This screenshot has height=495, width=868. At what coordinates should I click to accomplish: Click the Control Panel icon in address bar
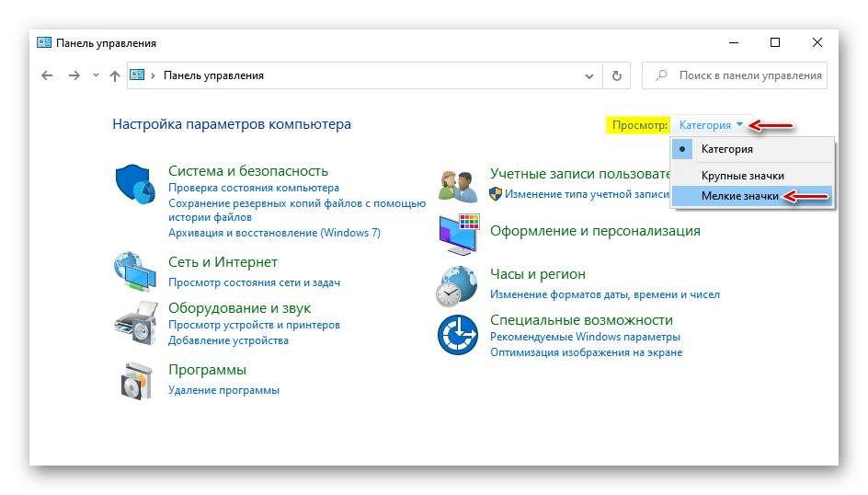click(x=137, y=75)
